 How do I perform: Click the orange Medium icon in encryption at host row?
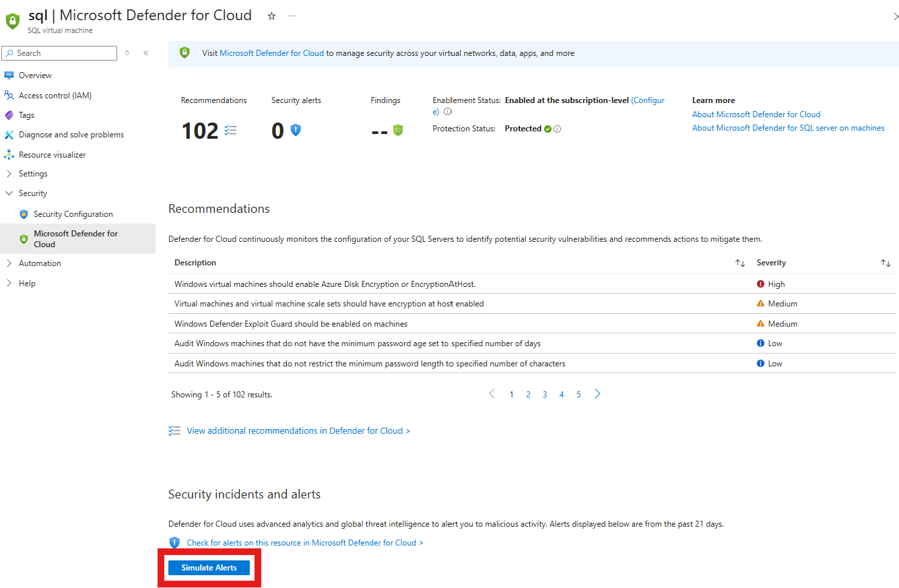click(761, 304)
